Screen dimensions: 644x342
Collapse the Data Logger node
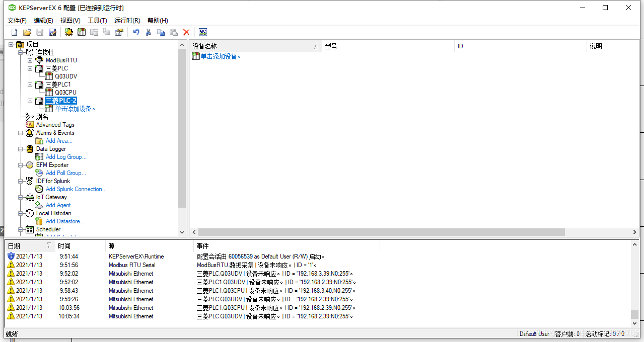coord(21,149)
